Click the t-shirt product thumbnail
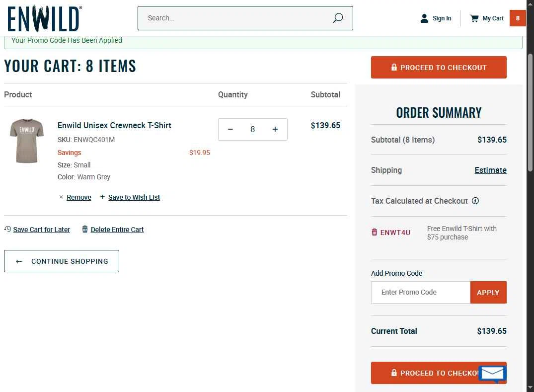The width and height of the screenshot is (534, 392). pos(27,141)
